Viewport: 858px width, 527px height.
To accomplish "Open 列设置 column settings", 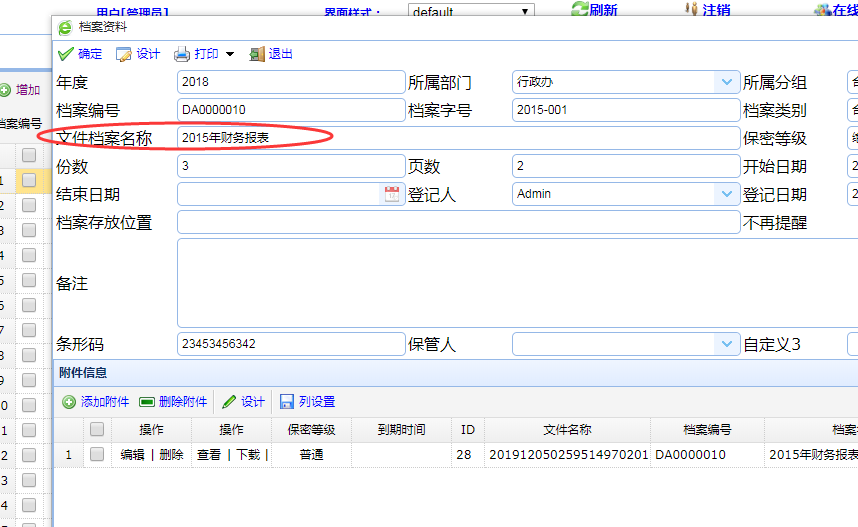I will coord(287,402).
